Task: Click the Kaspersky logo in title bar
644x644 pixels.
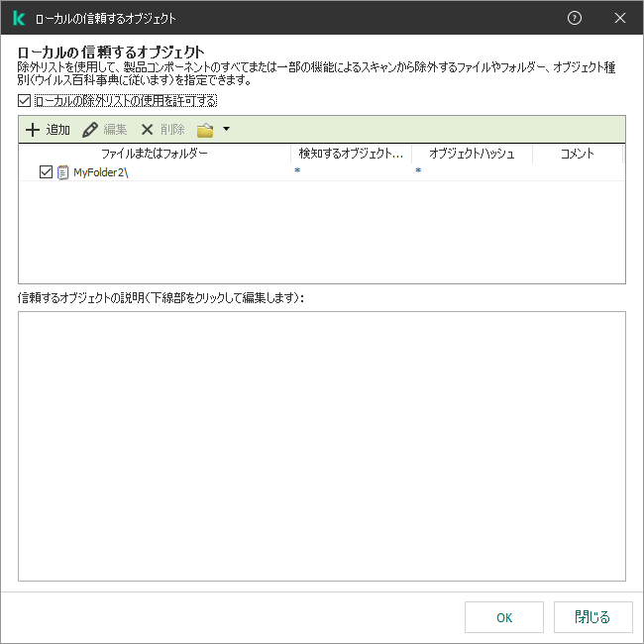Action: pos(19,18)
